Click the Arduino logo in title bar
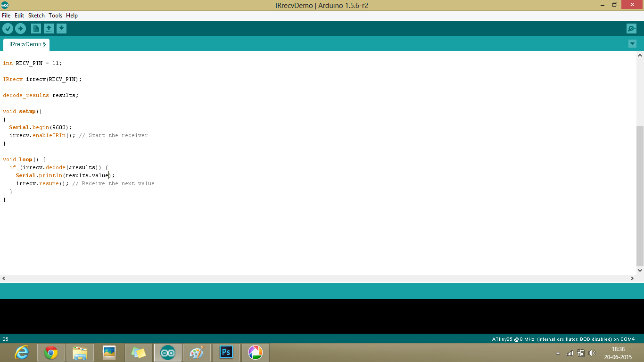The height and width of the screenshot is (362, 644). (5, 5)
